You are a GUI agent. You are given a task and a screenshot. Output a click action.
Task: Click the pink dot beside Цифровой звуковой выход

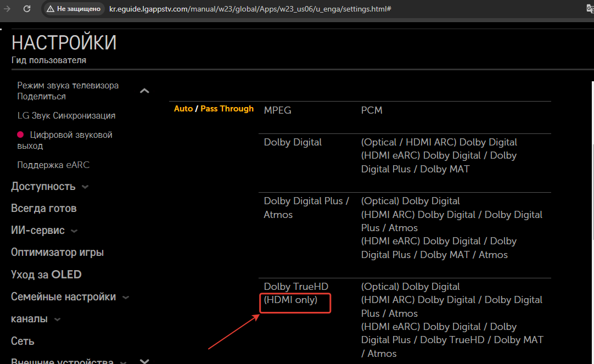point(21,135)
